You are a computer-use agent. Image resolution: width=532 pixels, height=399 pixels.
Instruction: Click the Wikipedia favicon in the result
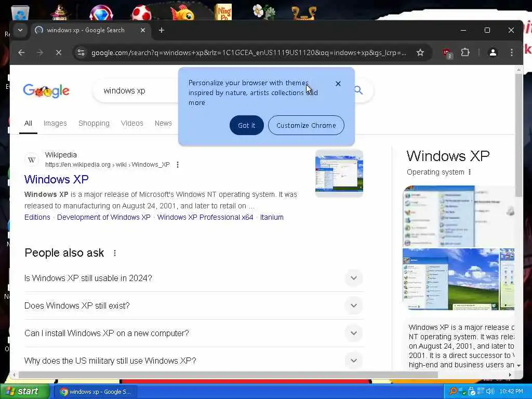(x=32, y=160)
